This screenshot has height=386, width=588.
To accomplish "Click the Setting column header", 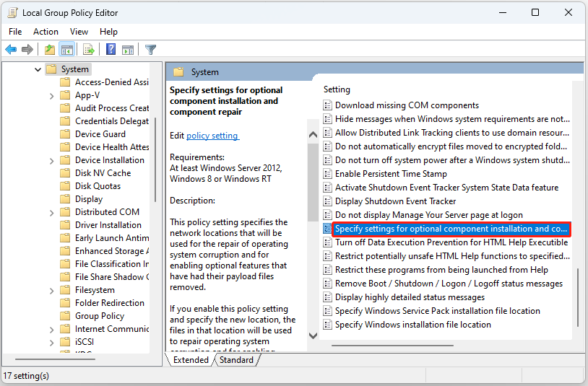I will point(337,89).
